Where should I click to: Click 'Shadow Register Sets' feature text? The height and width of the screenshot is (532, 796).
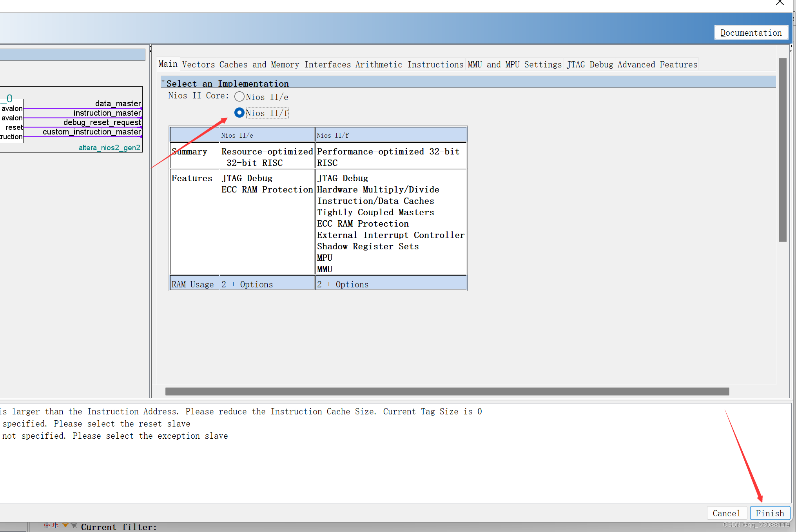pyautogui.click(x=368, y=247)
